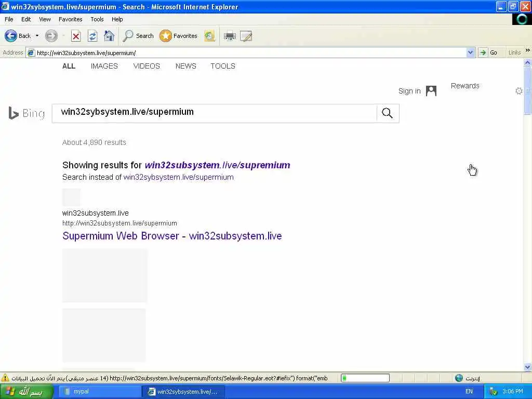Viewport: 532px width, 399px height.
Task: Click the greyed Forward arrow button
Action: [51, 36]
